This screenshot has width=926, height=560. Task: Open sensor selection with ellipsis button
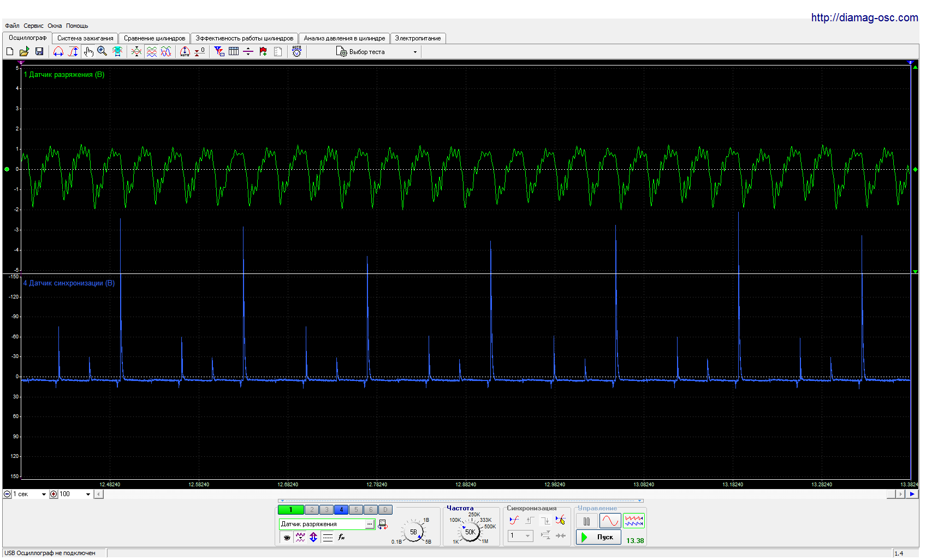pyautogui.click(x=370, y=524)
